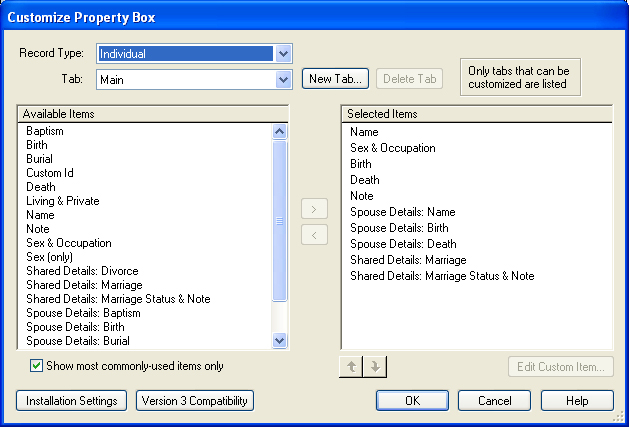Select Spouse Details: Death in Selected Items
Viewport: 629px width, 427px height.
pos(403,244)
